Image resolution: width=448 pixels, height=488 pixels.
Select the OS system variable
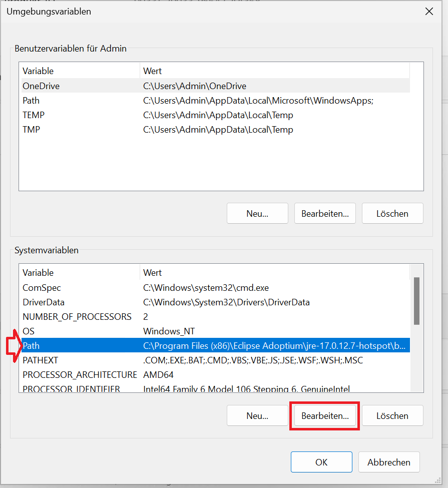click(x=215, y=331)
